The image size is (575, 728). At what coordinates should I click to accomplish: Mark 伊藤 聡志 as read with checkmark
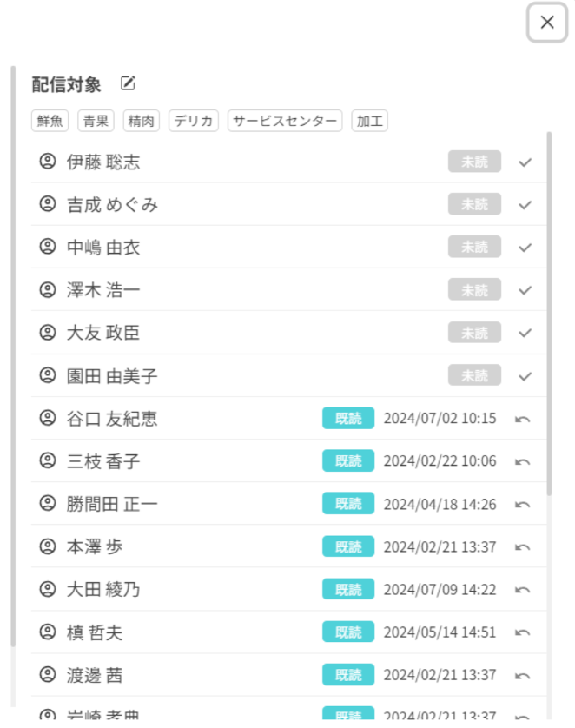pos(525,162)
